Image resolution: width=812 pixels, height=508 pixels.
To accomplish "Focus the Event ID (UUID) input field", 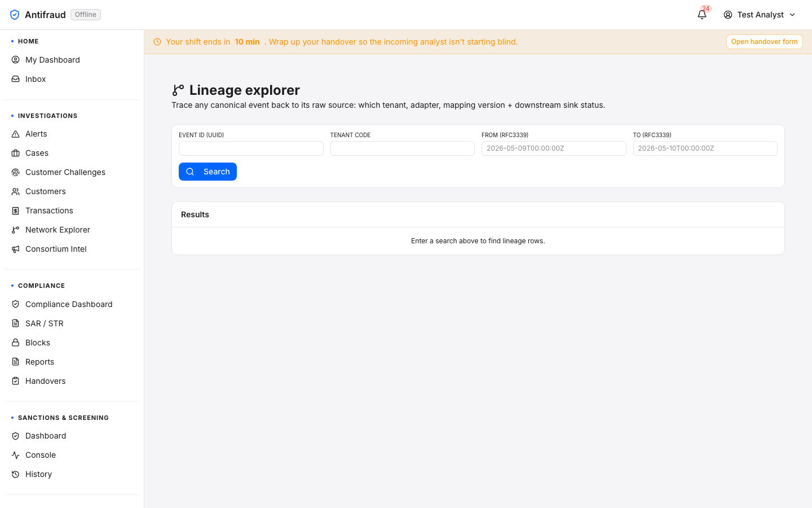I will click(x=251, y=148).
